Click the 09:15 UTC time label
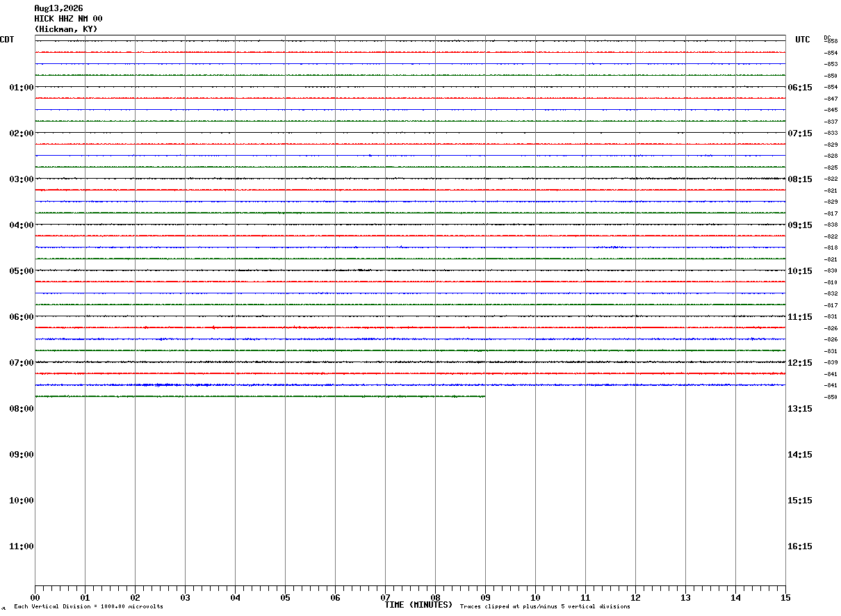 (799, 225)
